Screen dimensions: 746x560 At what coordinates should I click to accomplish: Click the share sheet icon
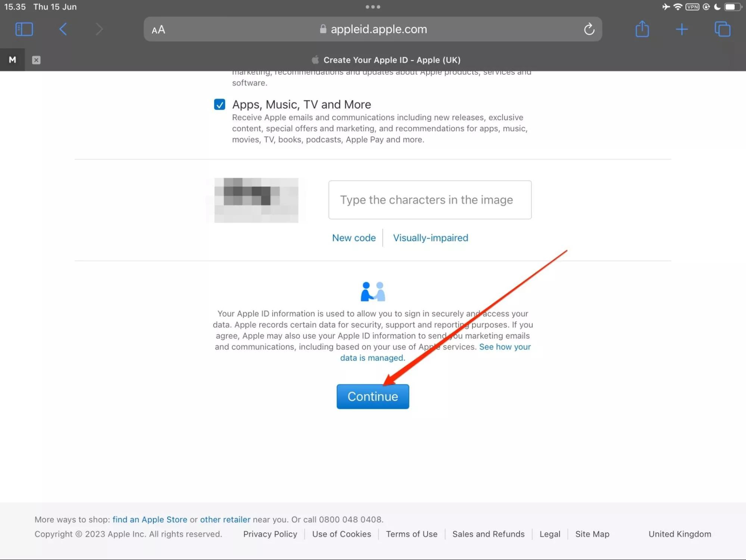(x=642, y=28)
